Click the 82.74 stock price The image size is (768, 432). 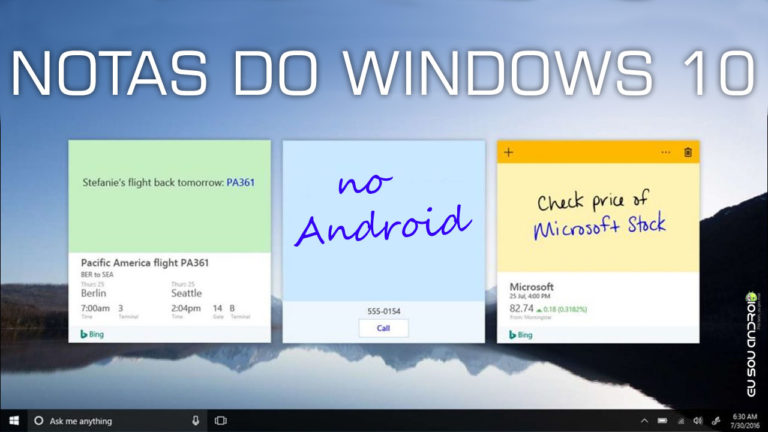click(x=521, y=309)
